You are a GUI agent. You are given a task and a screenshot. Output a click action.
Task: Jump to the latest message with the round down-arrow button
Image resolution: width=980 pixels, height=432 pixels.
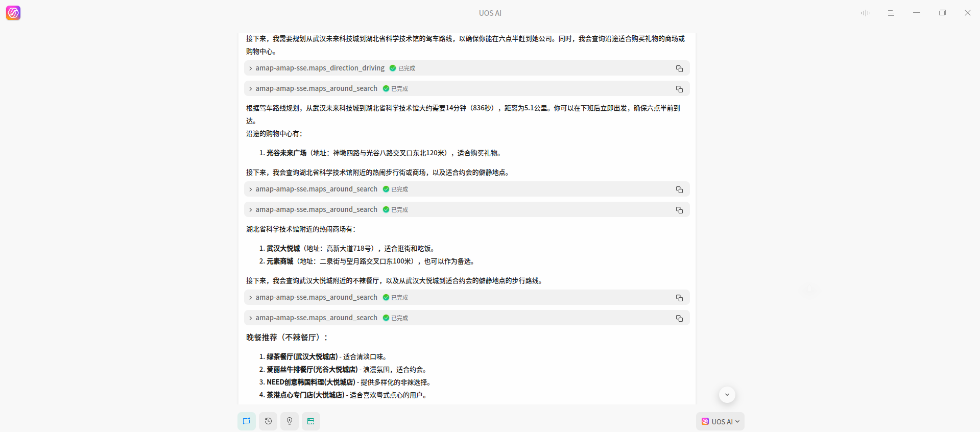tap(727, 395)
